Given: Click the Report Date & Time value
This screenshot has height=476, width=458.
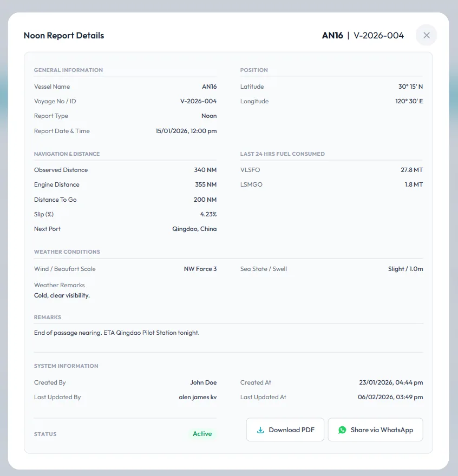Looking at the screenshot, I should (186, 131).
